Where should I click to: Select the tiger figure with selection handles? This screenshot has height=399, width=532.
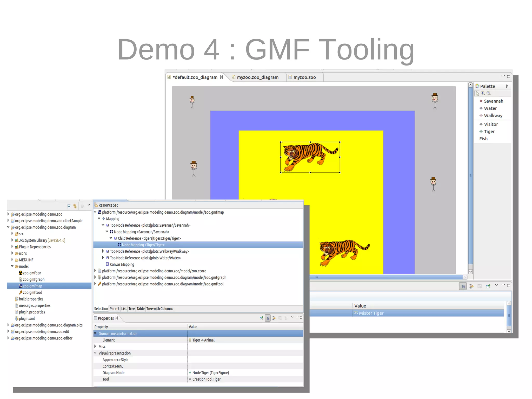point(310,157)
